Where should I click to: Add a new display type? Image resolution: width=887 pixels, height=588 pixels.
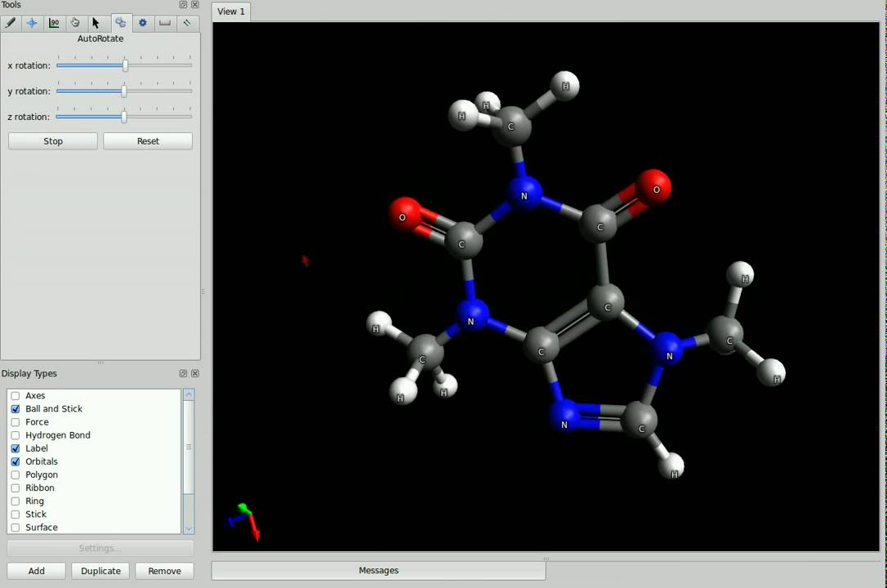[x=36, y=570]
